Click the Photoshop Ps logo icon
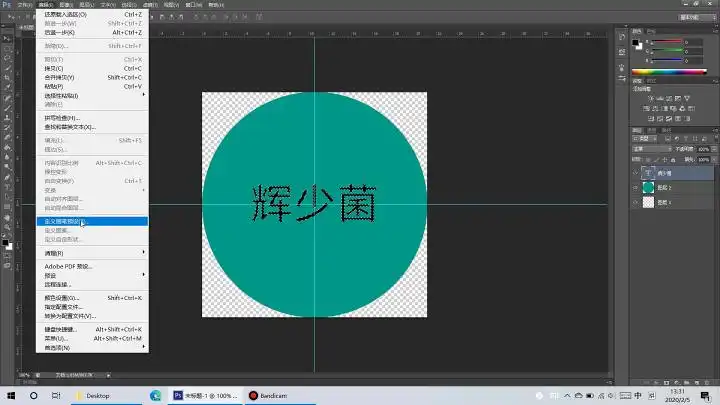The image size is (720, 405). coord(6,5)
